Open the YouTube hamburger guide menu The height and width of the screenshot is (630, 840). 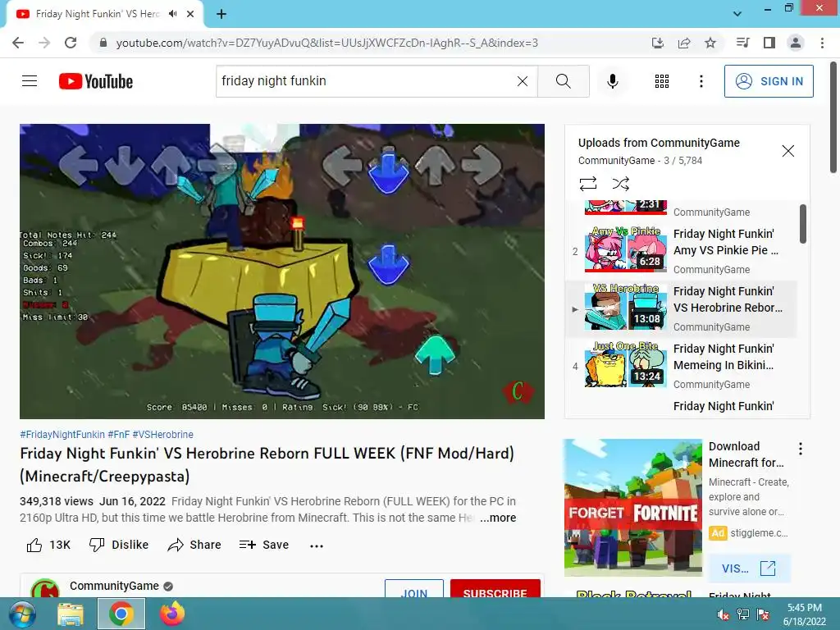30,81
